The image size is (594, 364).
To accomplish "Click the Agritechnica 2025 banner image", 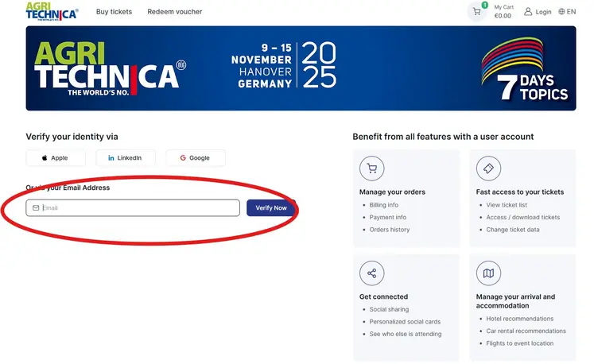I will tap(262, 68).
